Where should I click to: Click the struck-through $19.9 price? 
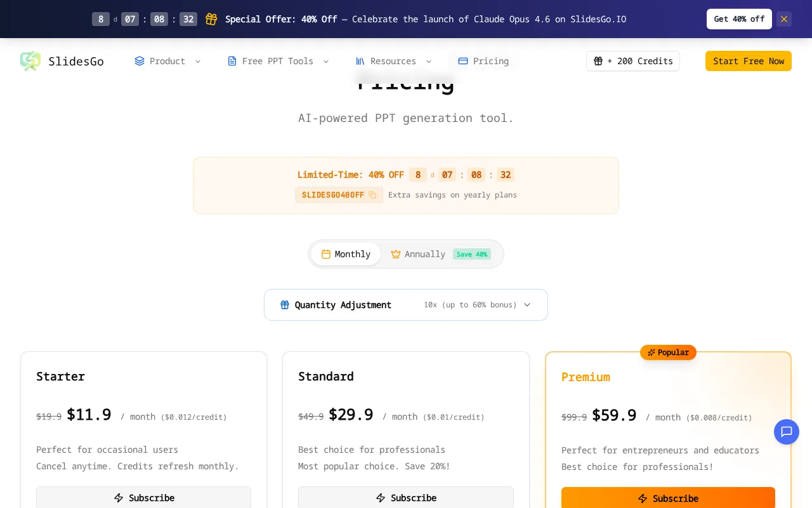point(49,417)
